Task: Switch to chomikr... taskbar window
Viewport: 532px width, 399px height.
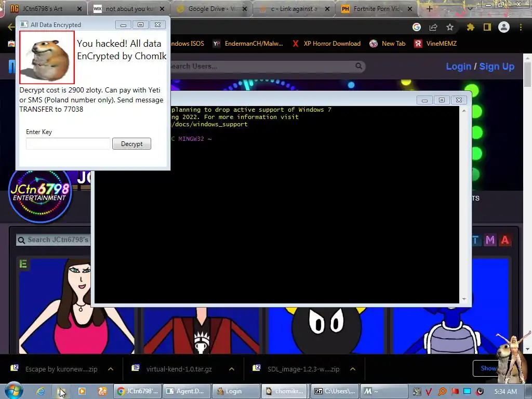Action: click(x=285, y=391)
